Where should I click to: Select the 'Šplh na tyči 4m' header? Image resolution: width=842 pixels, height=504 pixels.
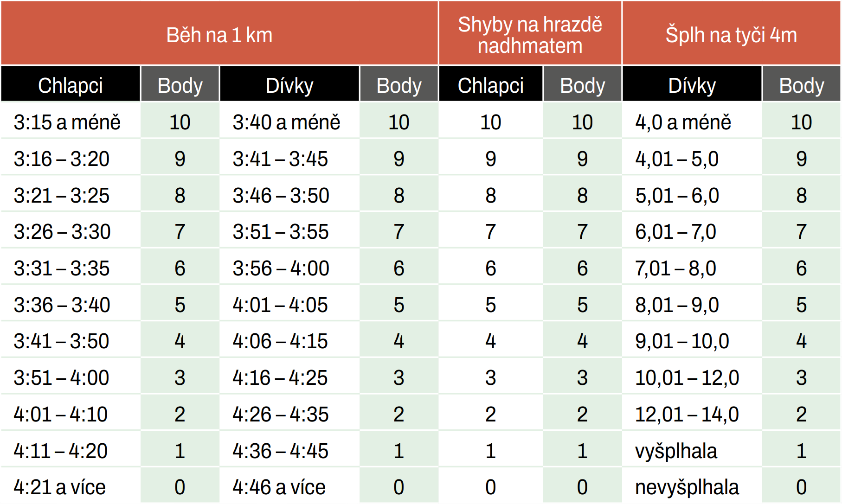pos(732,33)
